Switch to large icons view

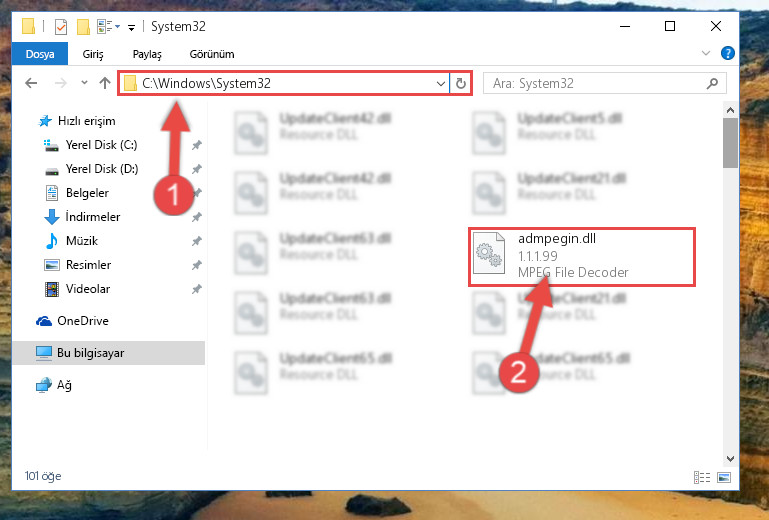[x=724, y=477]
